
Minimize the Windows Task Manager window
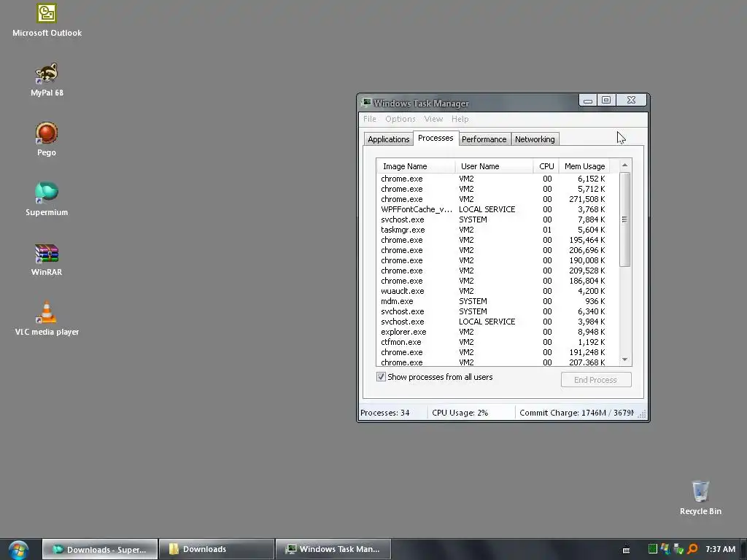click(588, 100)
